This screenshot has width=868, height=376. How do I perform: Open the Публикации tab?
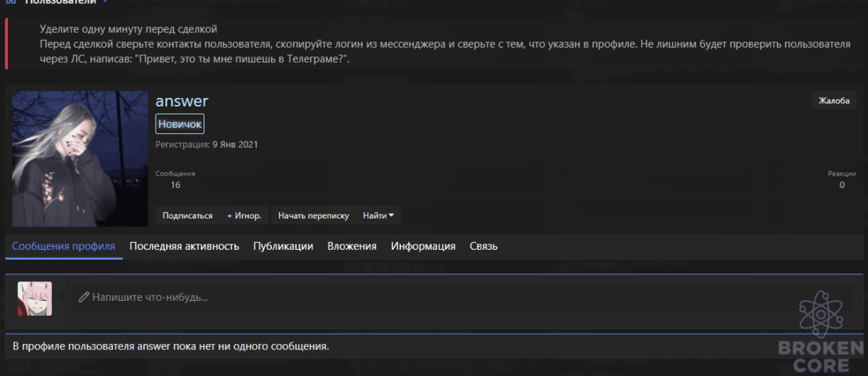[284, 247]
